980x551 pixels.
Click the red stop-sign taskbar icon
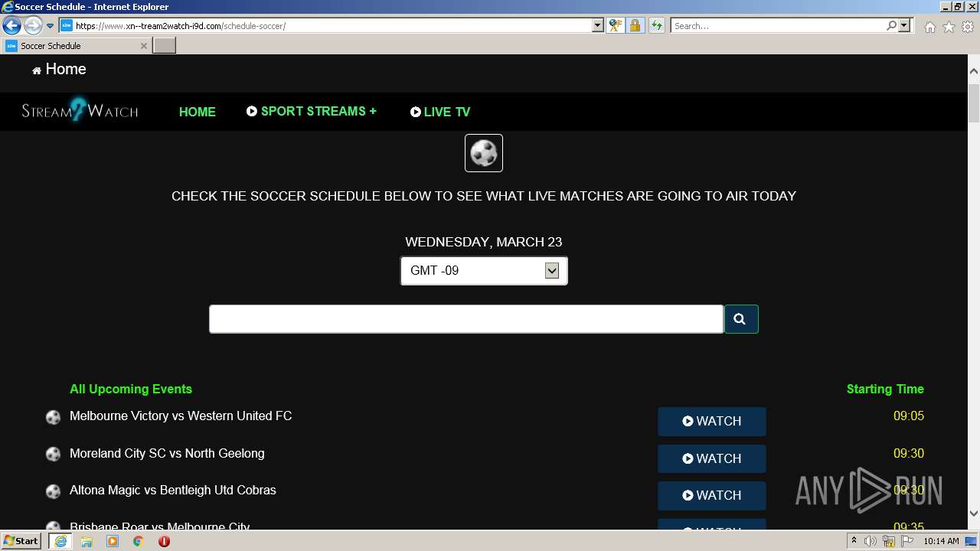point(164,541)
